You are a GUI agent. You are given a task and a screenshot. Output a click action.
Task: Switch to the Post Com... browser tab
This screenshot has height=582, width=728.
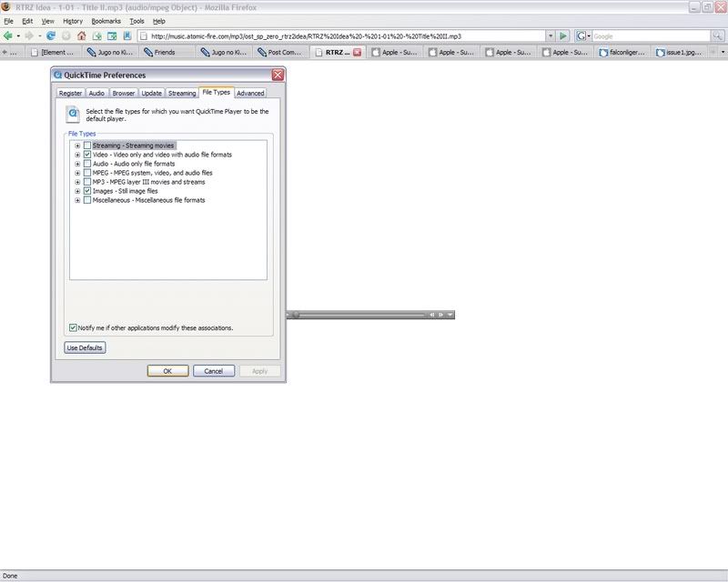(x=281, y=52)
